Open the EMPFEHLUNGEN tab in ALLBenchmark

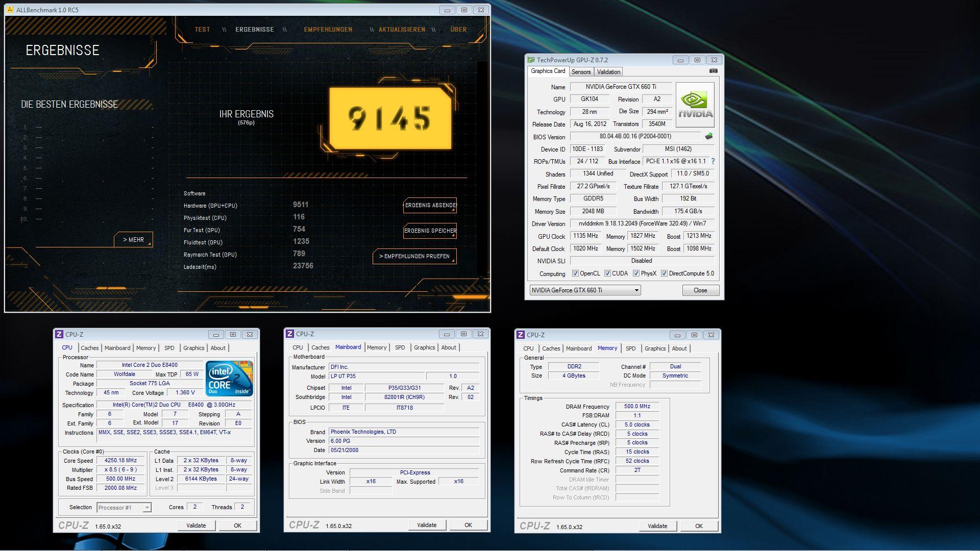(x=328, y=30)
